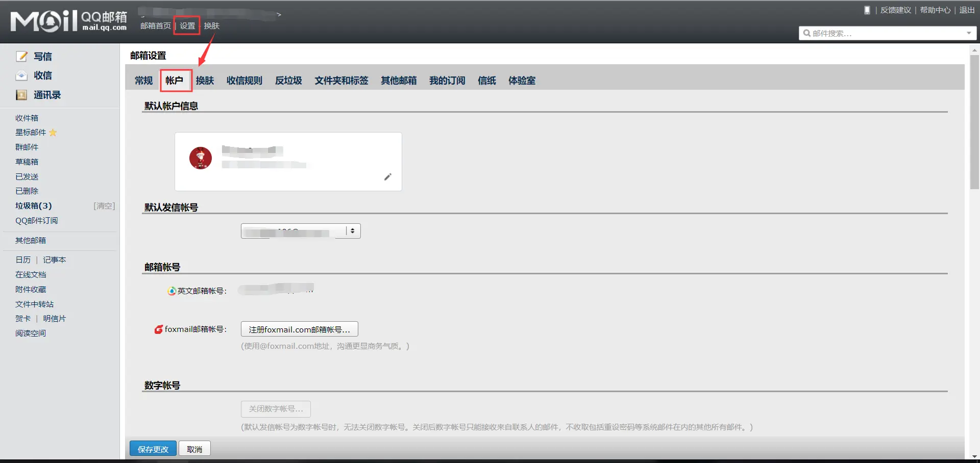Click the 保存更改 button
Screen dimensions: 980x463
[153, 449]
